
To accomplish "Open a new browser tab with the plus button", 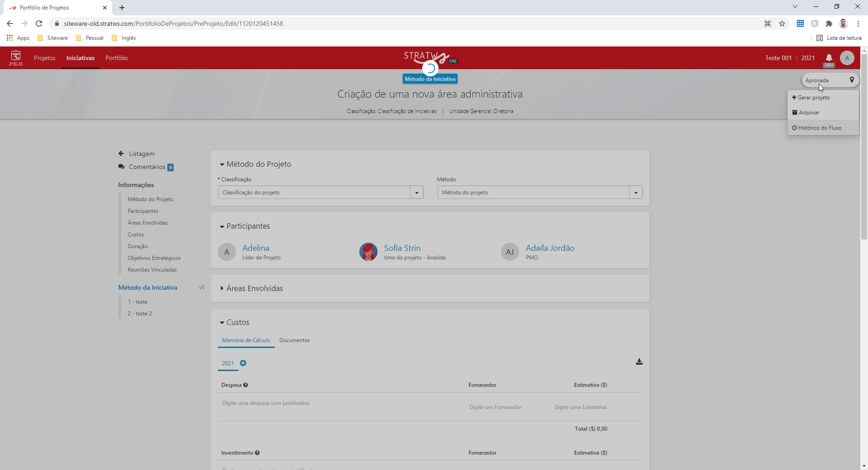I will tap(122, 8).
